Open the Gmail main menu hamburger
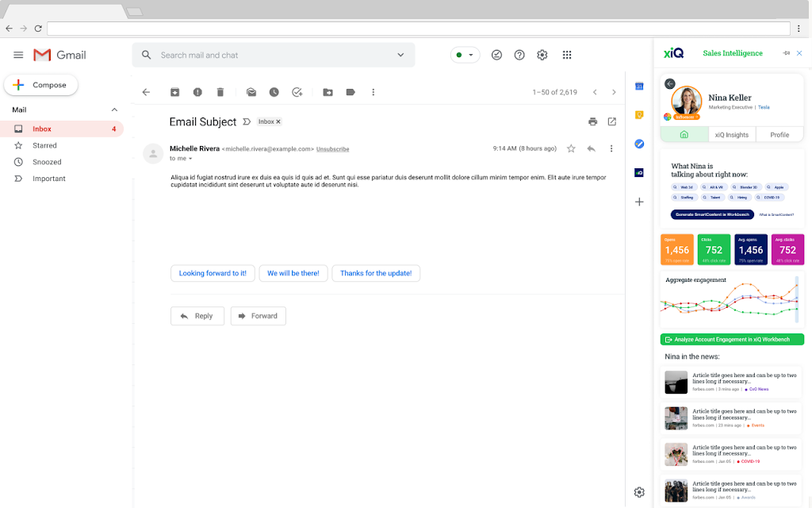Screen dimensions: 812x508 coord(18,55)
